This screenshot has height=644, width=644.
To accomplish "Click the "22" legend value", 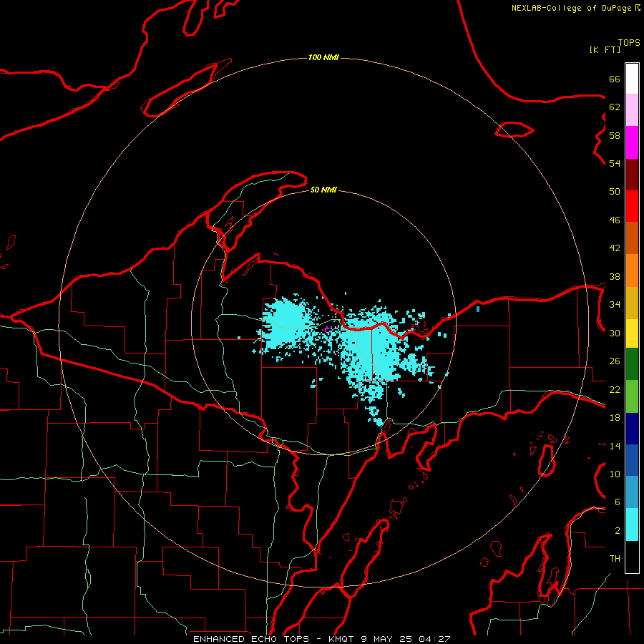I will point(615,390).
